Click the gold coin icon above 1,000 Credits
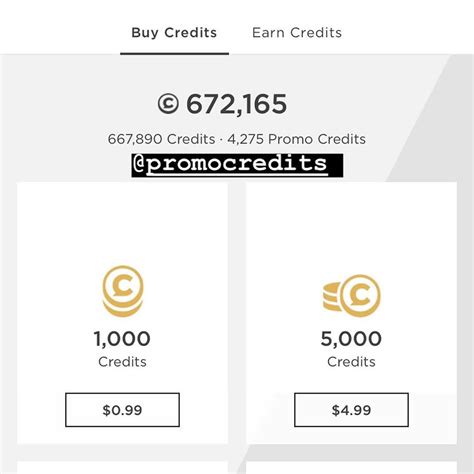The image size is (474, 474). pyautogui.click(x=123, y=291)
